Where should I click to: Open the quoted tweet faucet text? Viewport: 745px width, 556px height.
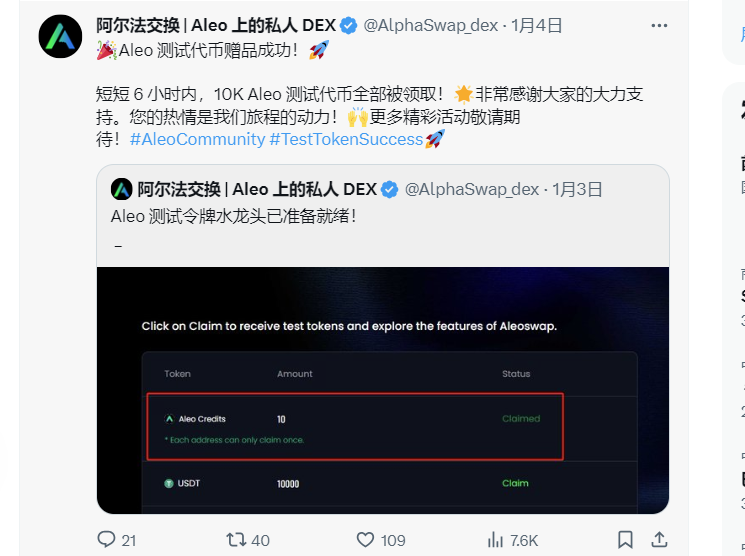point(234,216)
